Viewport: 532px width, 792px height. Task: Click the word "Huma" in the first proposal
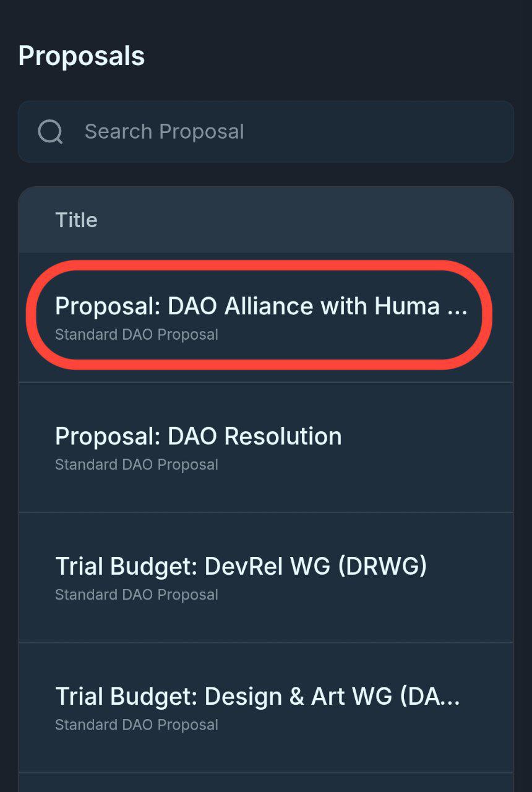407,306
